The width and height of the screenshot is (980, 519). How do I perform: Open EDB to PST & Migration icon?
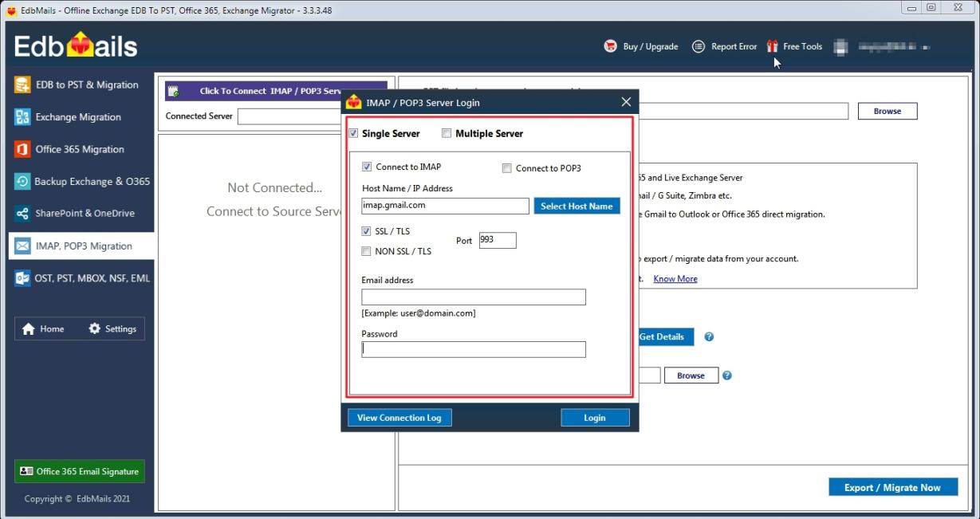click(x=22, y=85)
